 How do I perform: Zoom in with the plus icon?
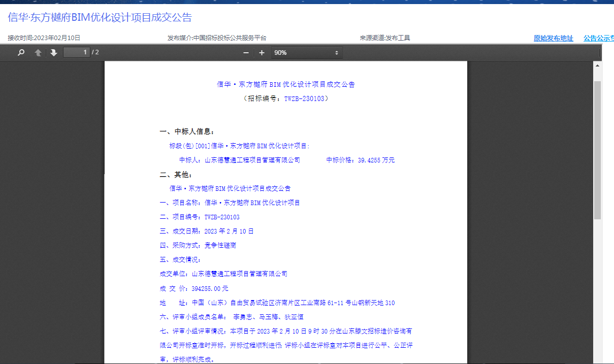pos(261,52)
